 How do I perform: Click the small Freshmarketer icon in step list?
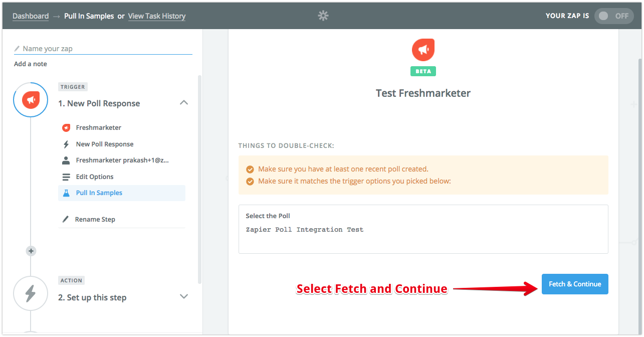point(66,127)
